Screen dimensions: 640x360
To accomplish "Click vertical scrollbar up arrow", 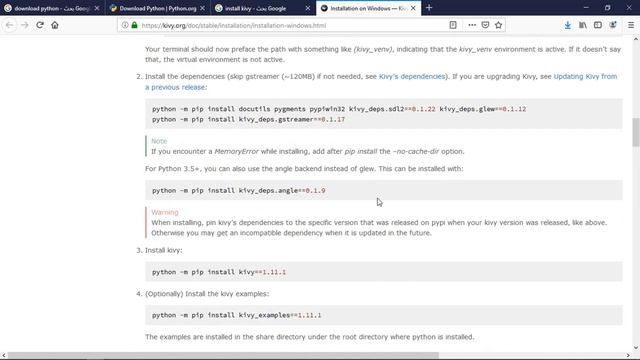I will (636, 39).
